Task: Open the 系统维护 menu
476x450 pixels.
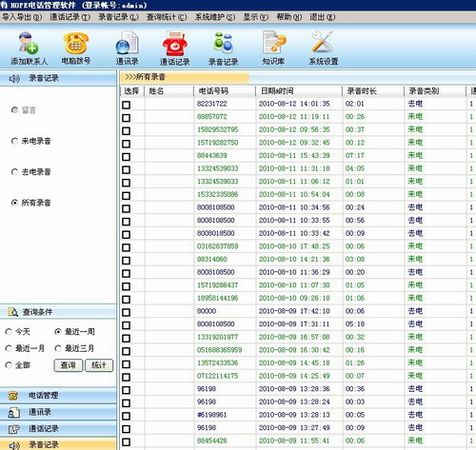Action: point(215,17)
